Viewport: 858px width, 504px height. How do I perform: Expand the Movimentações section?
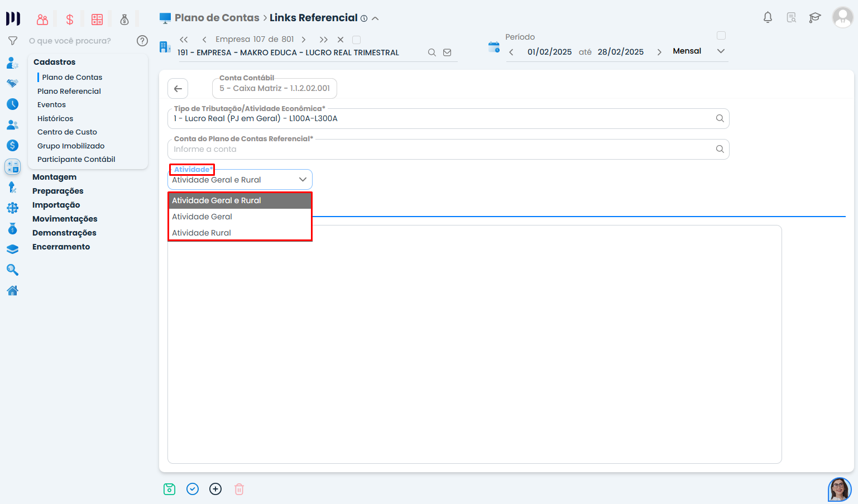point(65,219)
